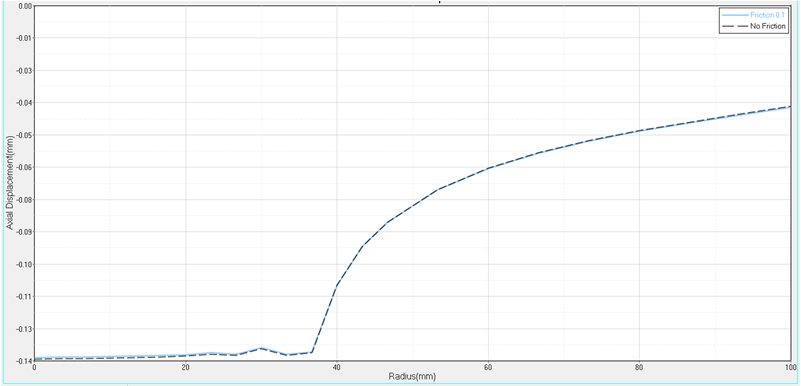Viewport: 801px width, 386px height.
Task: Click the curve's small peak near radius 30
Action: pos(261,348)
